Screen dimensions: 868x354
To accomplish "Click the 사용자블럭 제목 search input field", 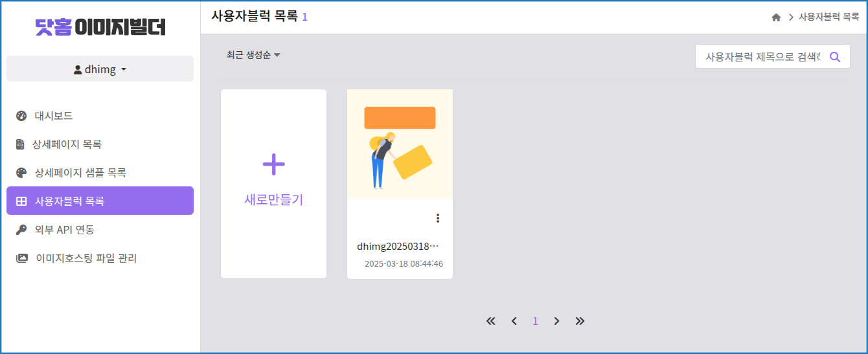I will [x=762, y=57].
